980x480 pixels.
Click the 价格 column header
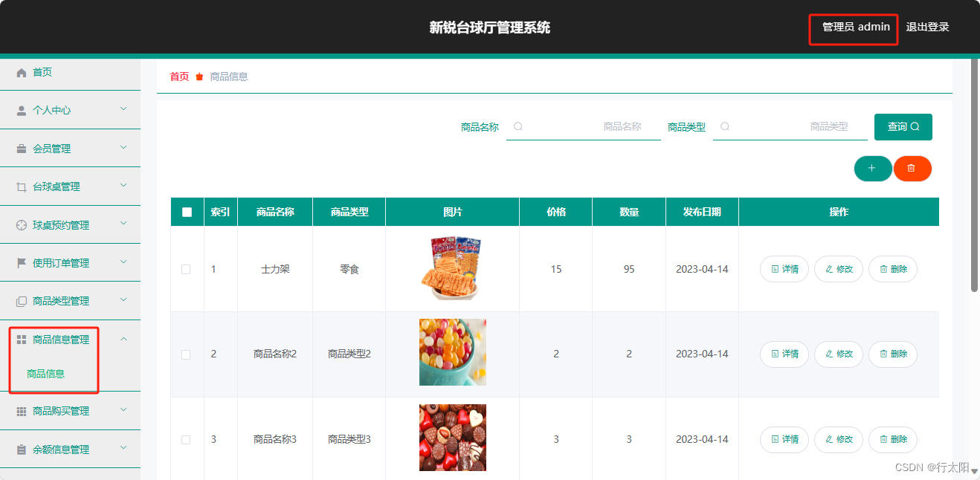(x=556, y=212)
